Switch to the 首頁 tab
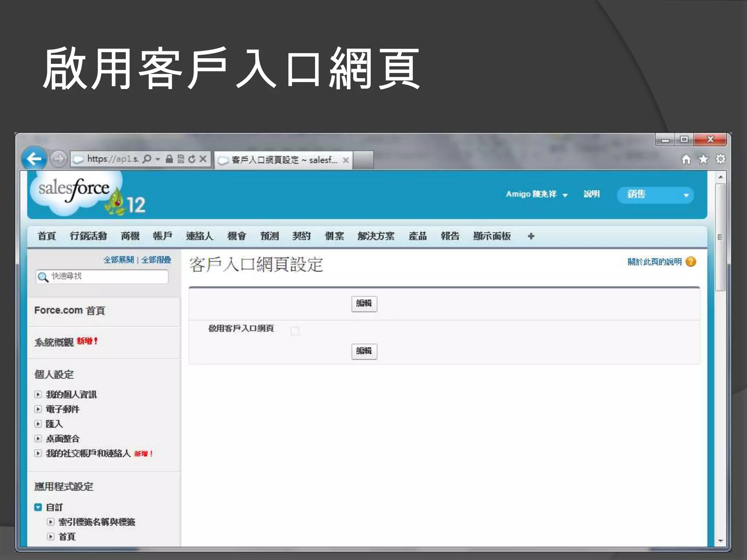The width and height of the screenshot is (747, 560). (47, 236)
